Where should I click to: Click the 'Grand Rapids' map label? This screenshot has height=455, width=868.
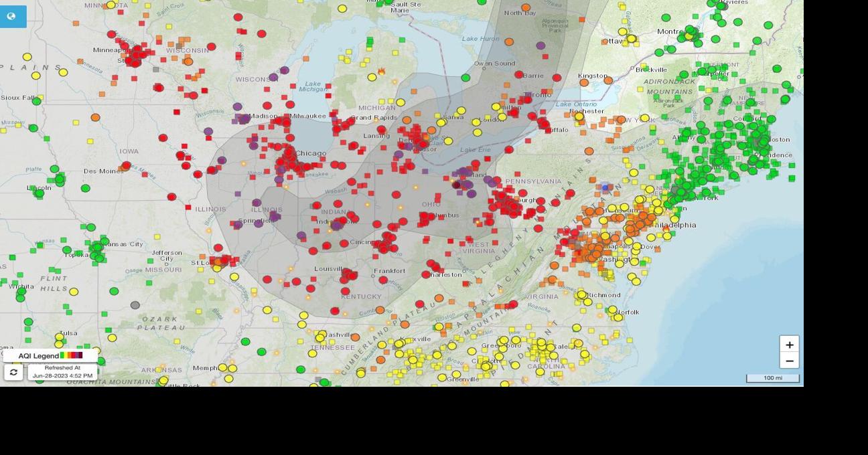pyautogui.click(x=374, y=118)
